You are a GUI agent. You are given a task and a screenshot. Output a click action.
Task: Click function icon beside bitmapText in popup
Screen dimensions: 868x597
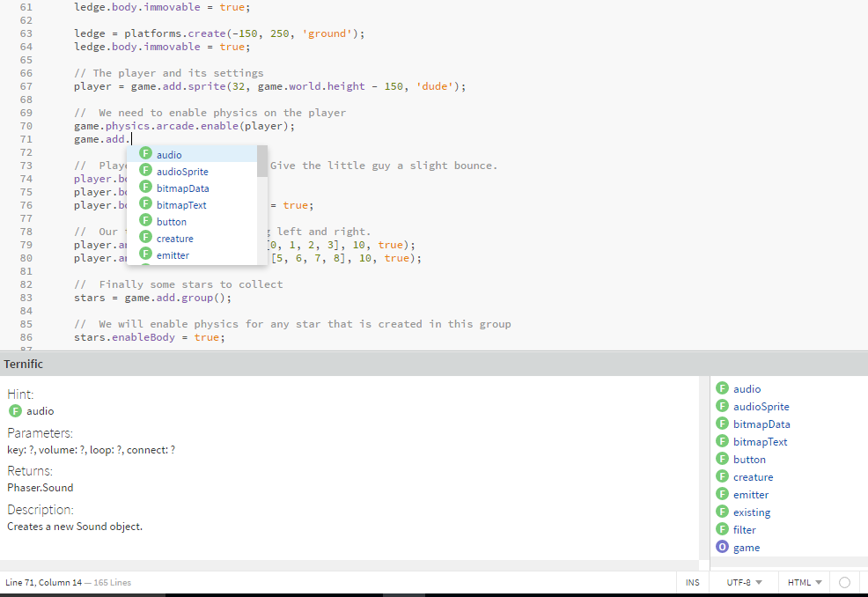(145, 203)
